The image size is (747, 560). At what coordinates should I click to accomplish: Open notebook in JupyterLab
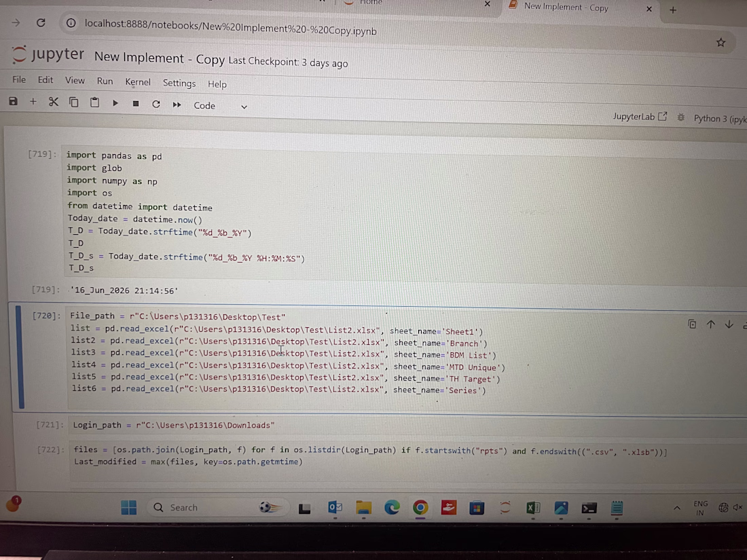(639, 117)
